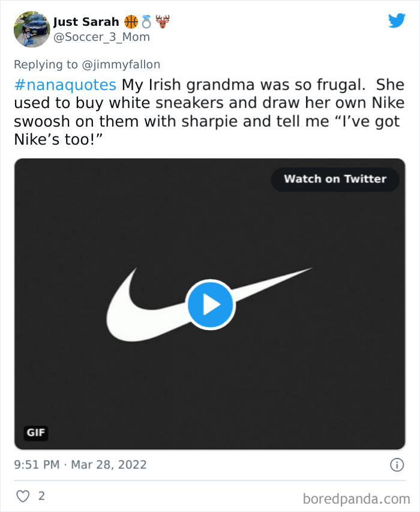The image size is (420, 512).
Task: Click the Just Sarah display name
Action: tap(85, 20)
